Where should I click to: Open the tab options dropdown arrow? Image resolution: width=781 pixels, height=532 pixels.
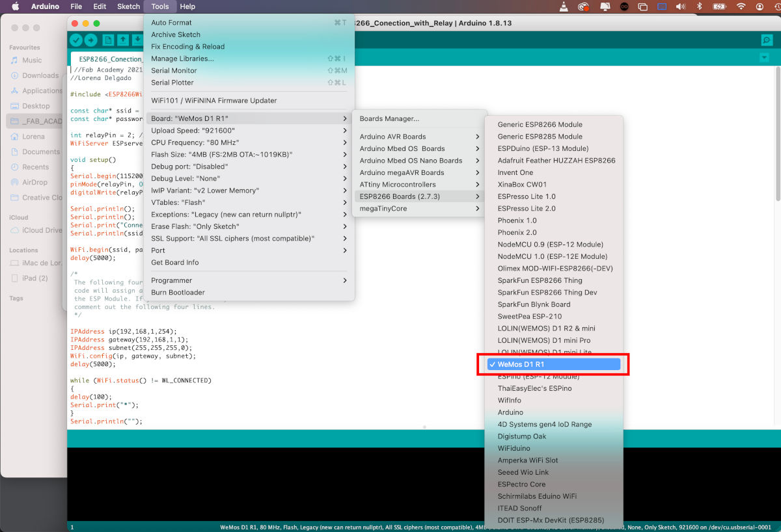click(764, 58)
